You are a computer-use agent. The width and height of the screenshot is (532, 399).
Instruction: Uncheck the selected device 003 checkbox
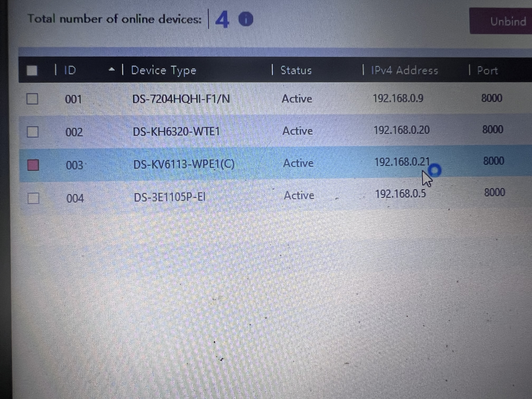click(x=33, y=165)
